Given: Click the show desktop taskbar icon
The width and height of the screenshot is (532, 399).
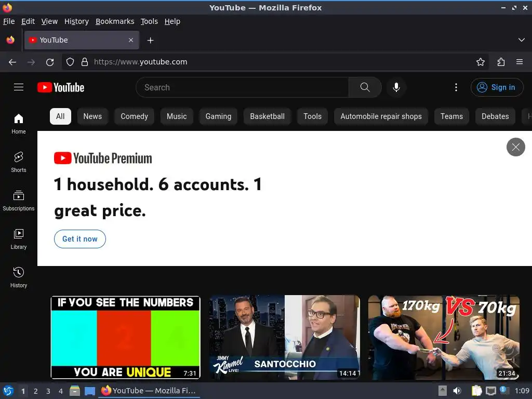Looking at the screenshot, I should 90,391.
